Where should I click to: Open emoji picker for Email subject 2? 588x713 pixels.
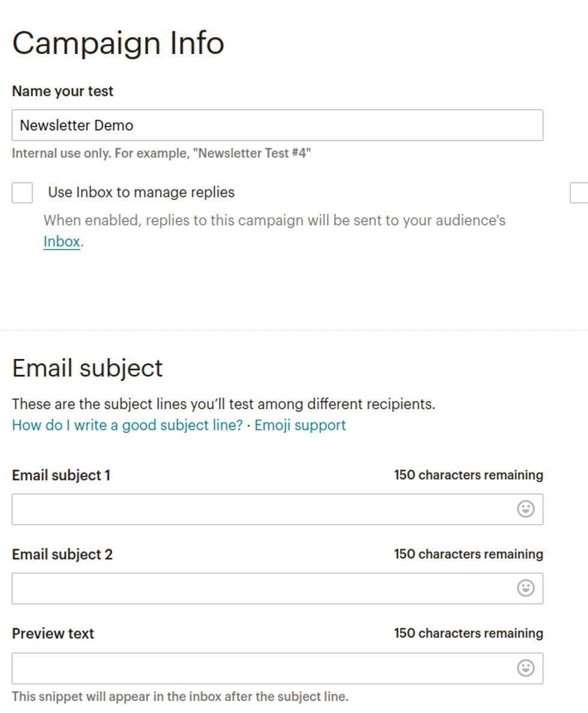point(526,589)
